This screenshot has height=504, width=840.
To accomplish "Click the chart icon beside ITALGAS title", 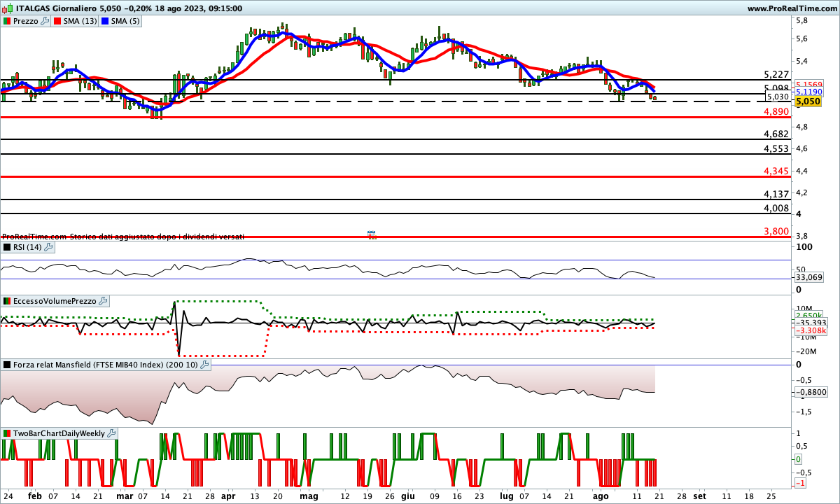I will pyautogui.click(x=7, y=8).
